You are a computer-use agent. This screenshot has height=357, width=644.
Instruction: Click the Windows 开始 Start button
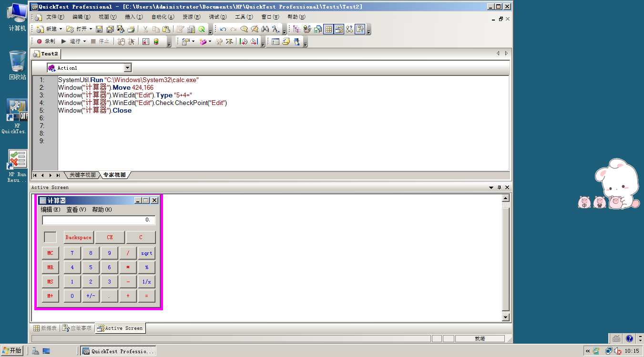(x=12, y=351)
